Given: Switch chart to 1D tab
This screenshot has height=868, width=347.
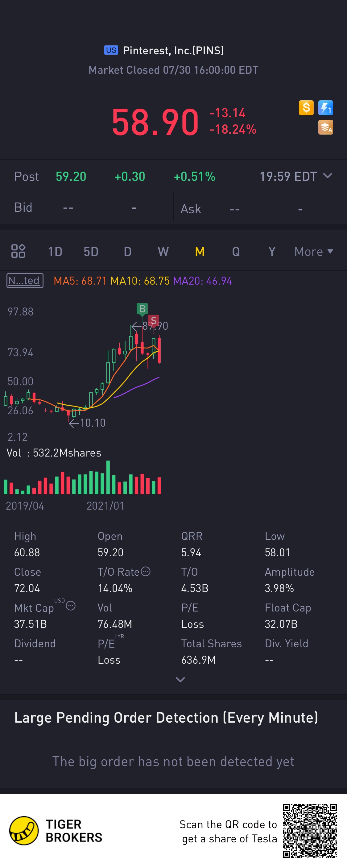Looking at the screenshot, I should (55, 252).
